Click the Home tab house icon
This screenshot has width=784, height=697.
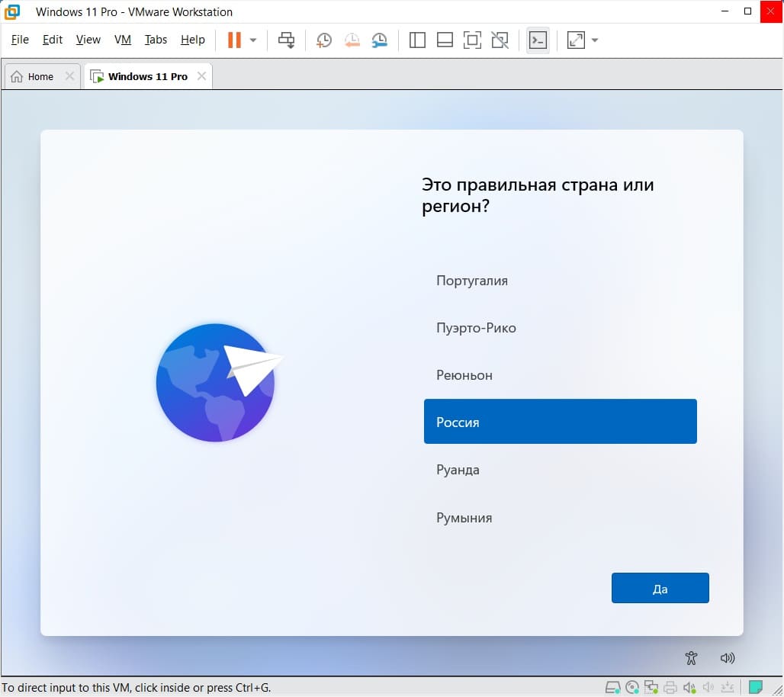coord(17,76)
